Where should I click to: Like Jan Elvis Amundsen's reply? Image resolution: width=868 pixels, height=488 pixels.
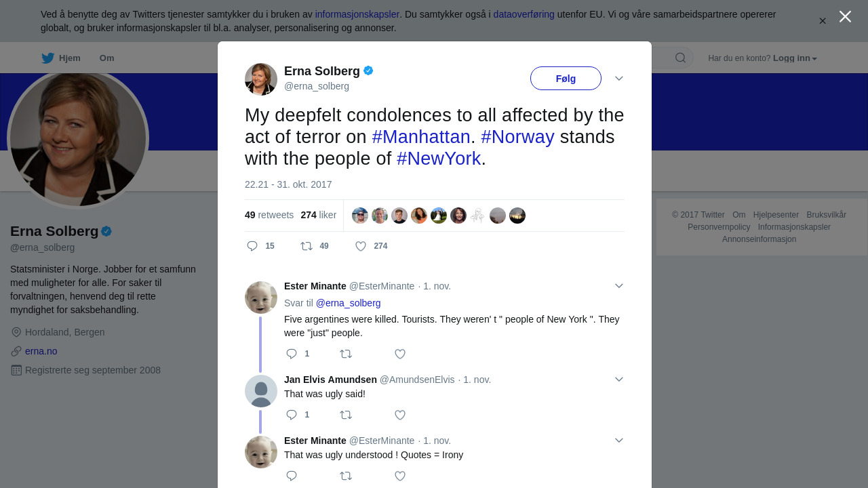pyautogui.click(x=400, y=415)
